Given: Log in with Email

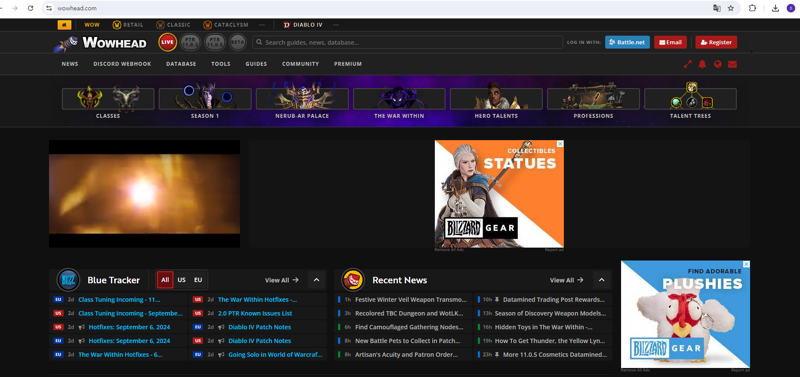Looking at the screenshot, I should click(x=670, y=42).
